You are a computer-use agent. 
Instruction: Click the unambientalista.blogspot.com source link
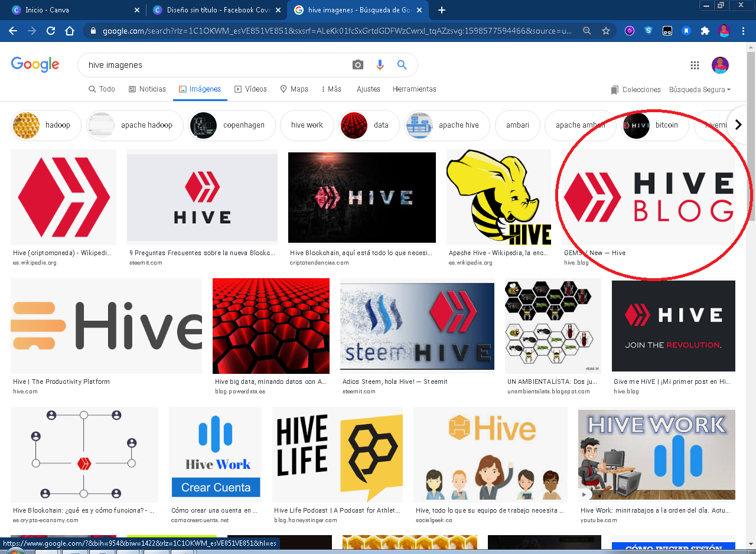[x=549, y=392]
